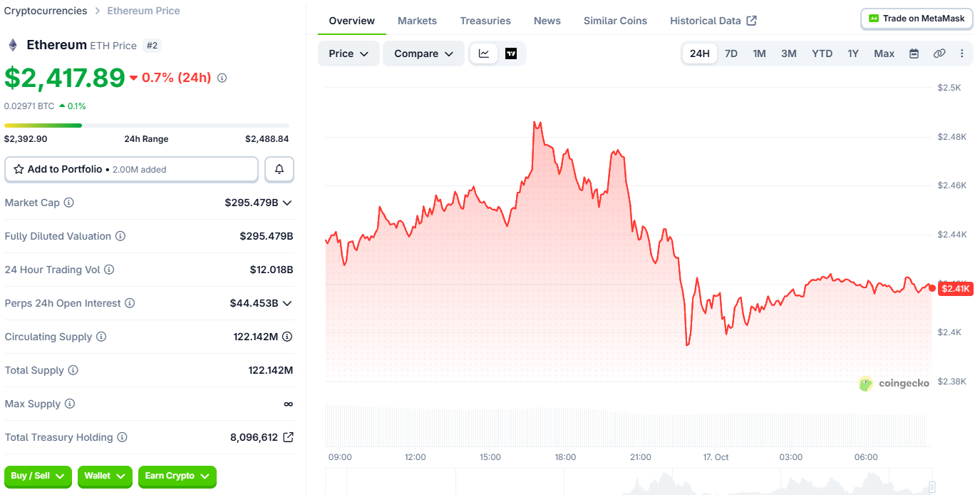Open info icon next to 24h change

222,78
